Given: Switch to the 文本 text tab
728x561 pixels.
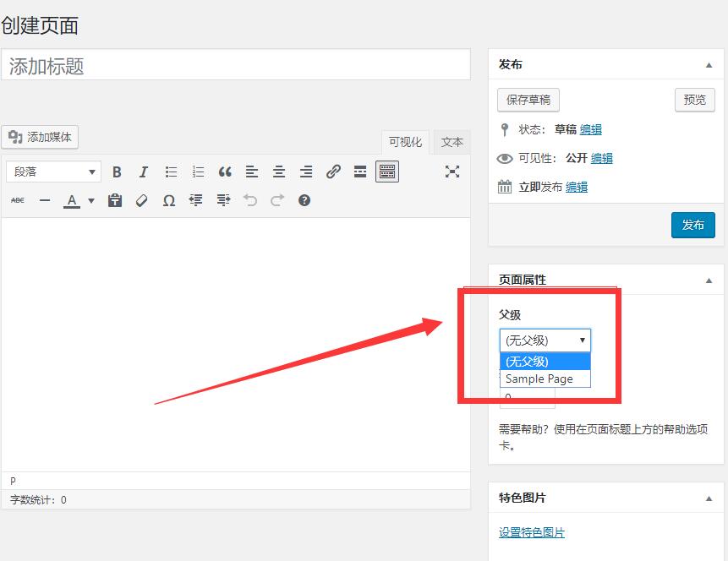Looking at the screenshot, I should (x=452, y=142).
